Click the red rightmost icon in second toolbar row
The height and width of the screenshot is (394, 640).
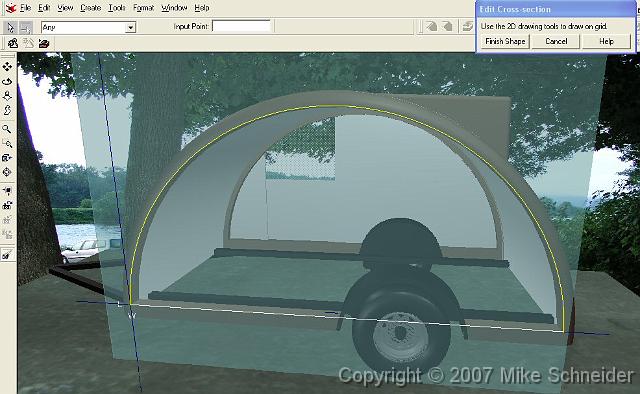44,43
